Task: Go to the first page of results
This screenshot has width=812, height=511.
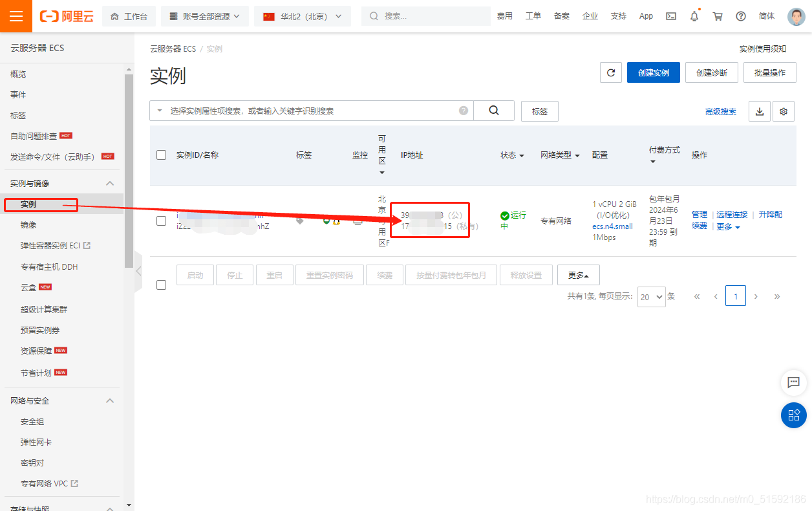Action: click(697, 296)
